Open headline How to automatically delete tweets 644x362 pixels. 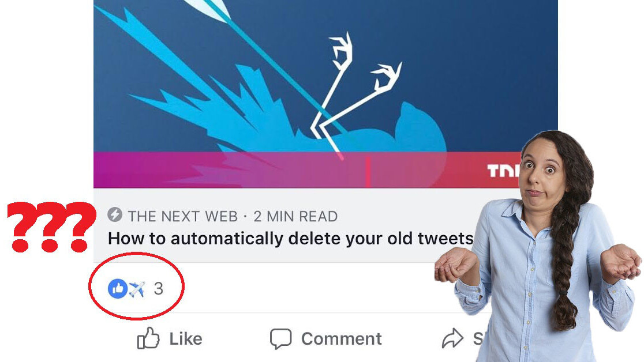290,239
